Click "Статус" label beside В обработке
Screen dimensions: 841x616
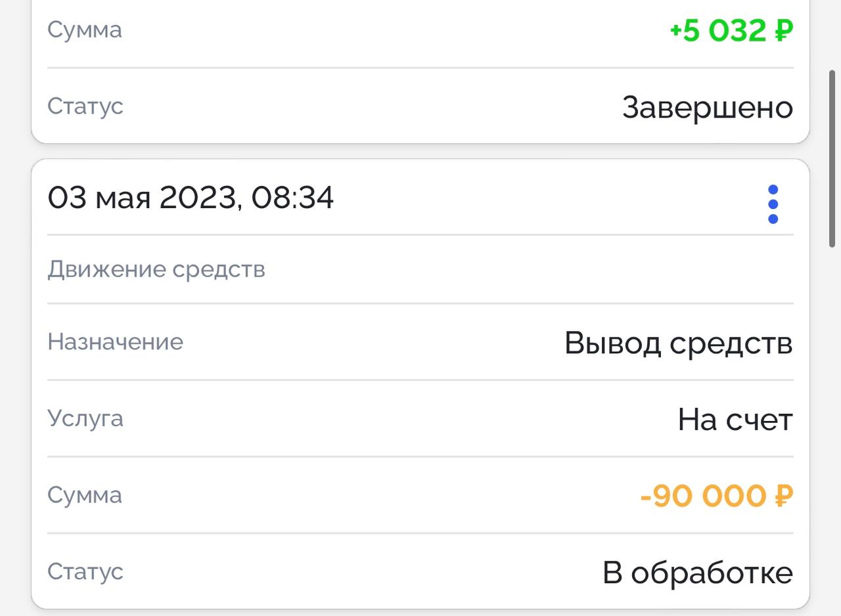pos(85,571)
